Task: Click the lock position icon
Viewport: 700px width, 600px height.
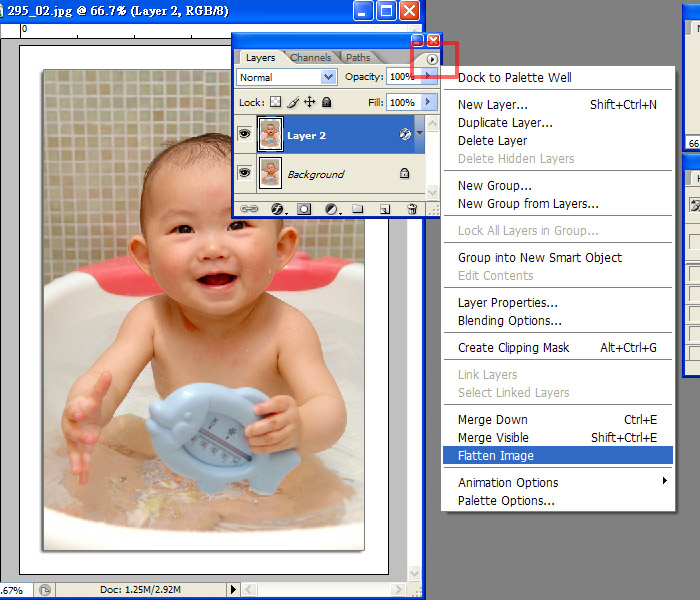Action: (310, 102)
